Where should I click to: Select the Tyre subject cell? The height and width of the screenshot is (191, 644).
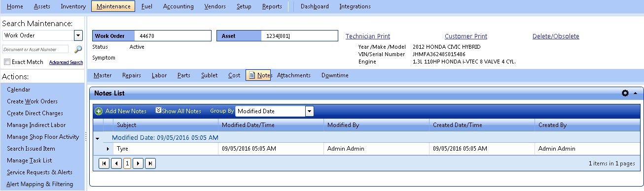click(x=166, y=149)
